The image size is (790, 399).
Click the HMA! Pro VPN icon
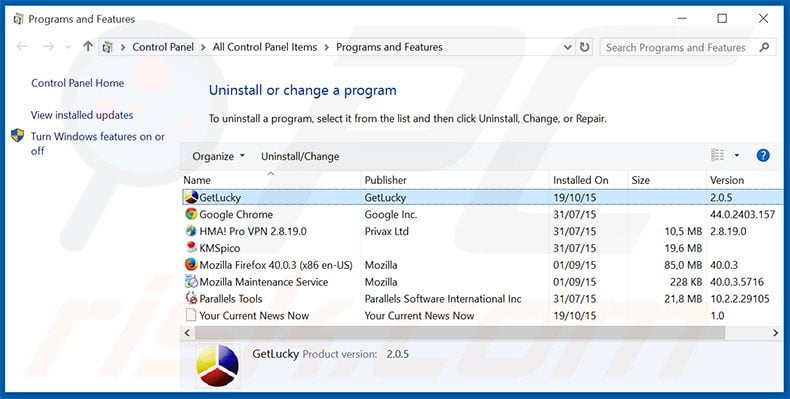pos(191,231)
